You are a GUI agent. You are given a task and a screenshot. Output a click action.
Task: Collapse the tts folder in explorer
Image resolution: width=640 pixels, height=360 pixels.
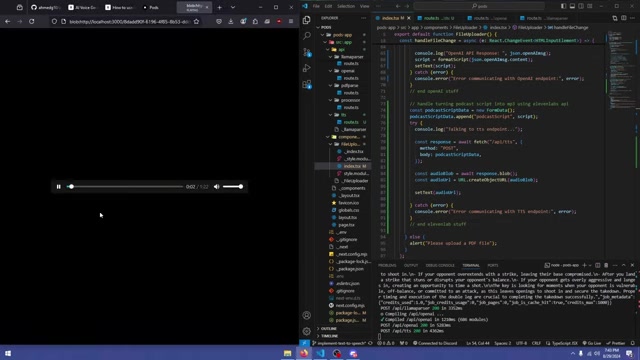click(331, 115)
